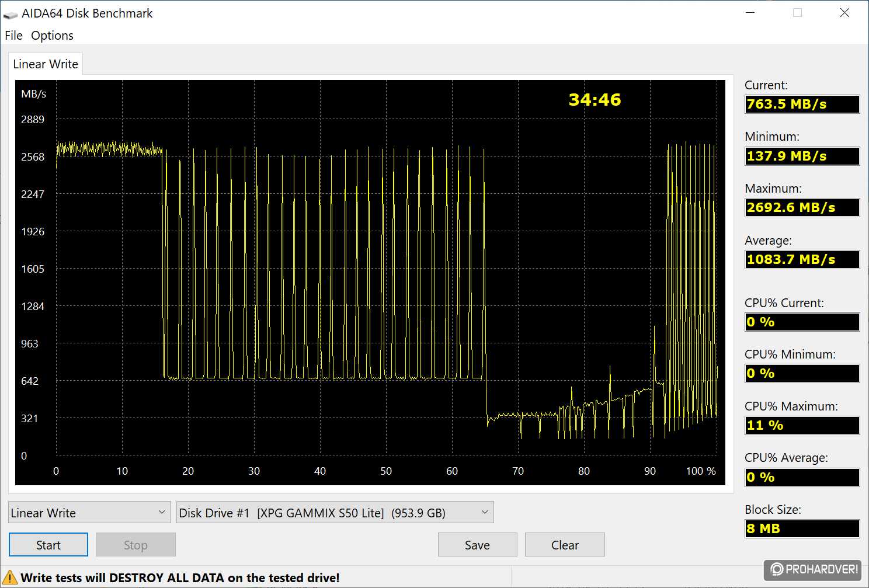869x588 pixels.
Task: Expand the Linear Write test type dropdown
Action: (89, 513)
